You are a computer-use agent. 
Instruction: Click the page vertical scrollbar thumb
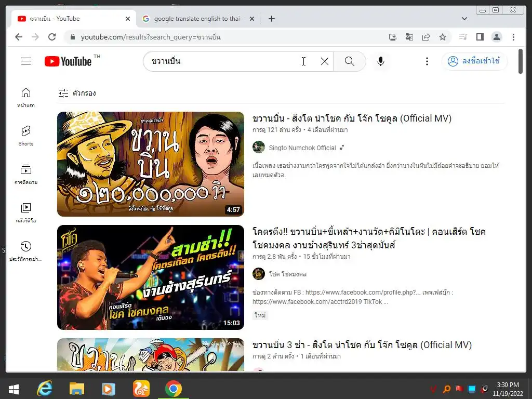(521, 61)
